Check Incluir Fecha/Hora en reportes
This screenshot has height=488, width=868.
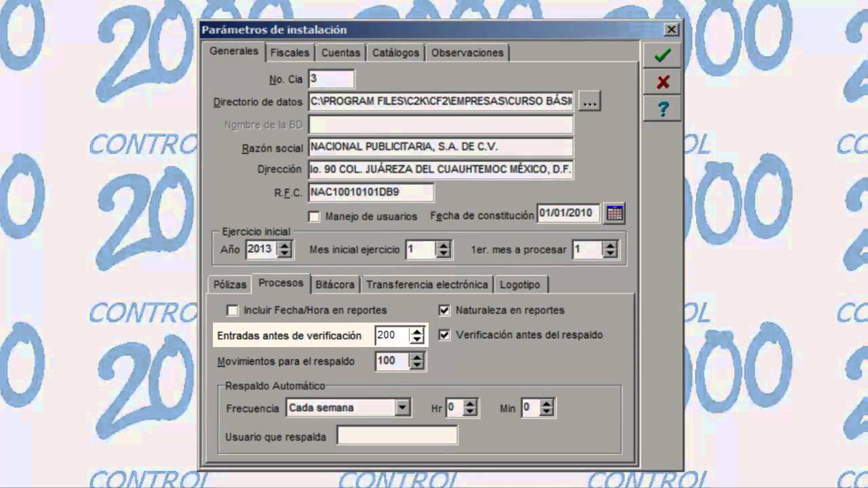pos(233,310)
